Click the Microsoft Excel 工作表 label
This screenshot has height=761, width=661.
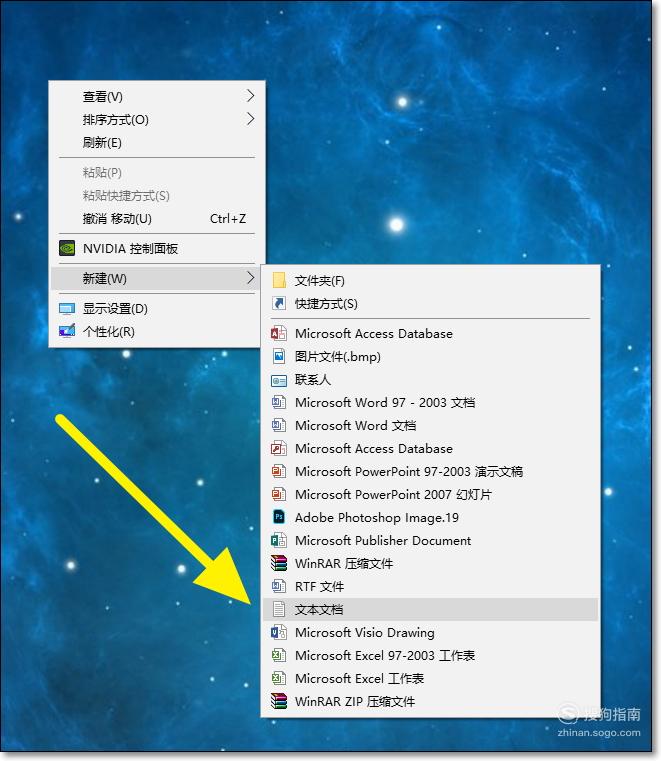coord(359,678)
